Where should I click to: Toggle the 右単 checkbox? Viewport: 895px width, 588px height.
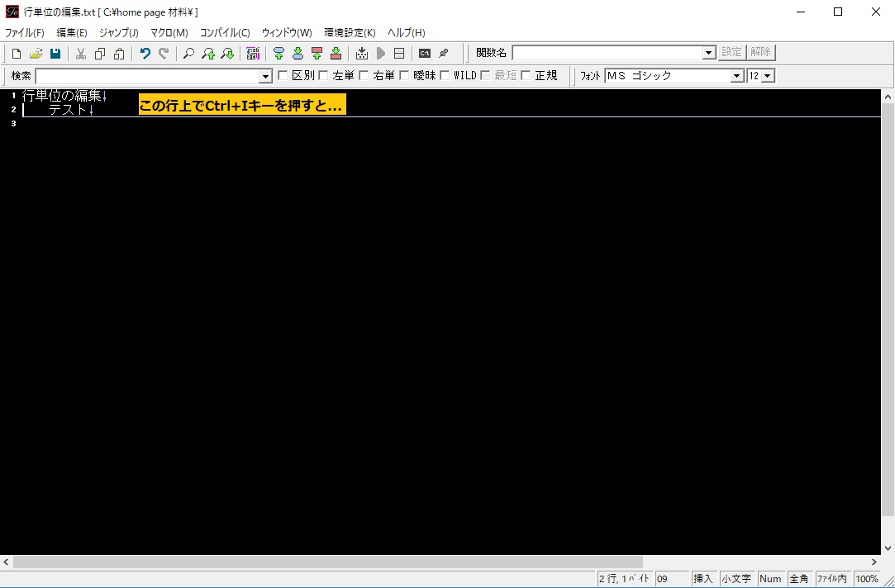(x=364, y=75)
